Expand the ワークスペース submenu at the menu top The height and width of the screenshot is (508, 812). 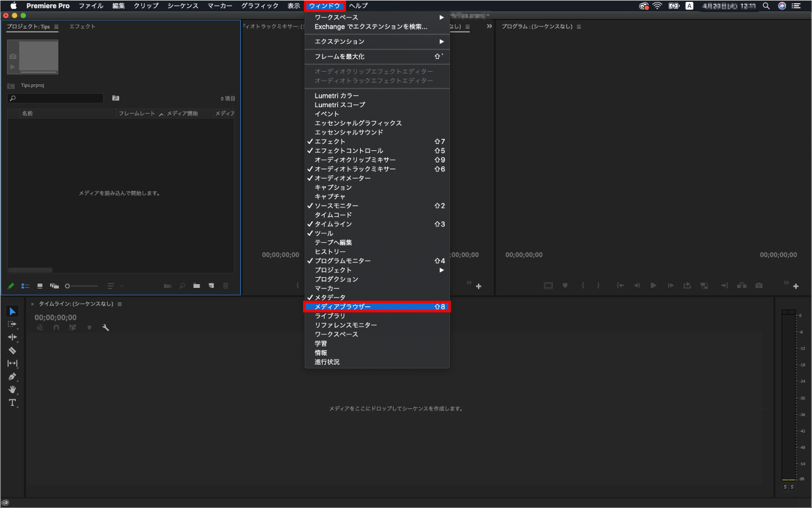tap(377, 18)
